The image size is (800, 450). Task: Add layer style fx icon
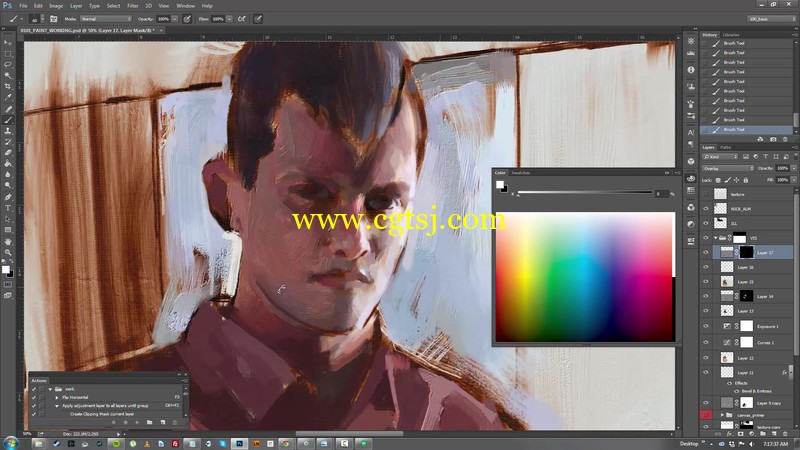(729, 434)
